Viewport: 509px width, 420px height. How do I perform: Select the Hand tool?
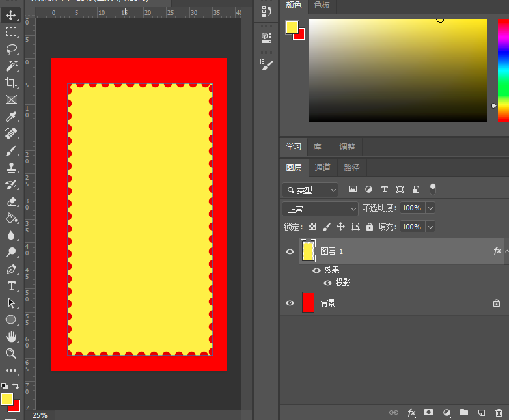point(11,337)
